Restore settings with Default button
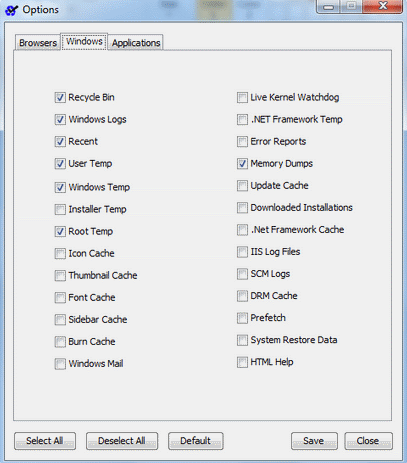This screenshot has height=463, width=407. coord(195,441)
